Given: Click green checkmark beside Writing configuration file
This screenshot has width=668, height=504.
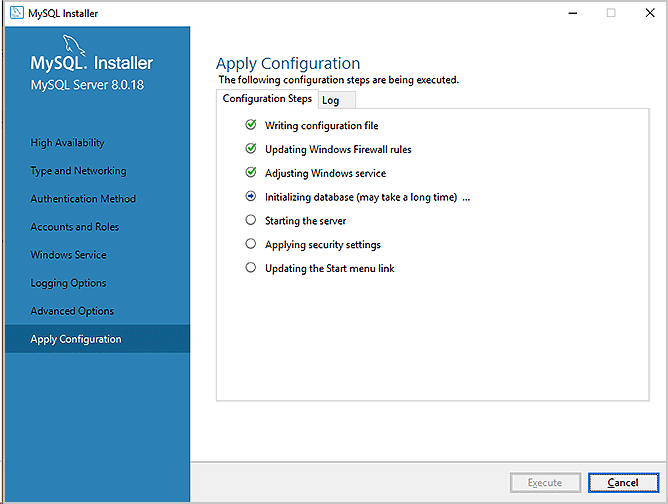Looking at the screenshot, I should [251, 124].
